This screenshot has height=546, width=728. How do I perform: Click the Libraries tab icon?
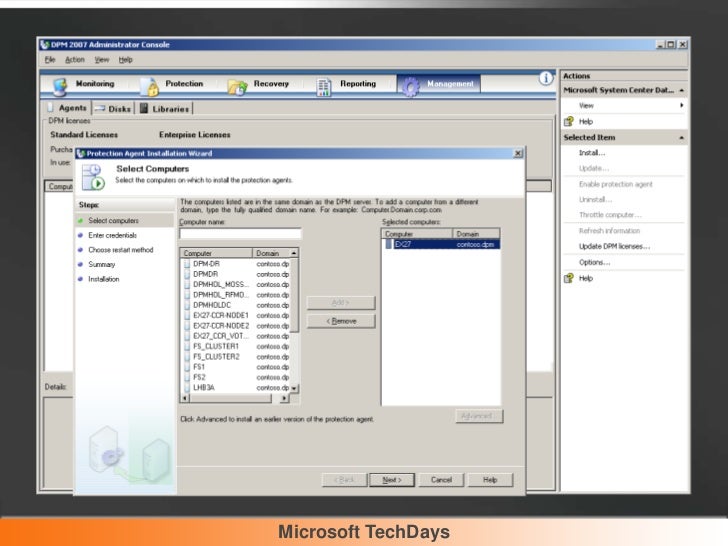144,108
